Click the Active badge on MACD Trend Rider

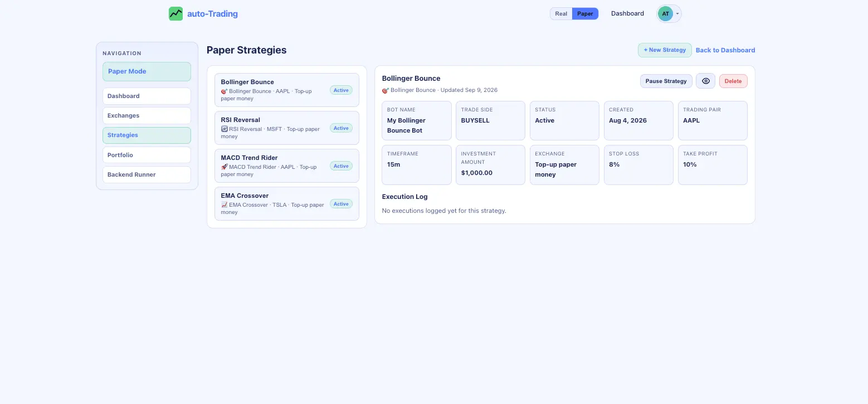coord(341,166)
